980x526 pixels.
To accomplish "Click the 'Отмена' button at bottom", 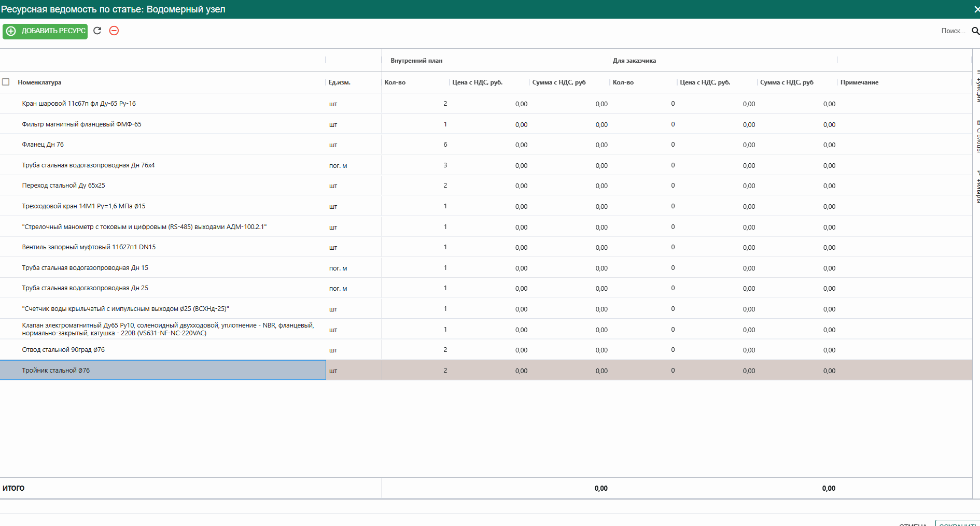I will (913, 524).
